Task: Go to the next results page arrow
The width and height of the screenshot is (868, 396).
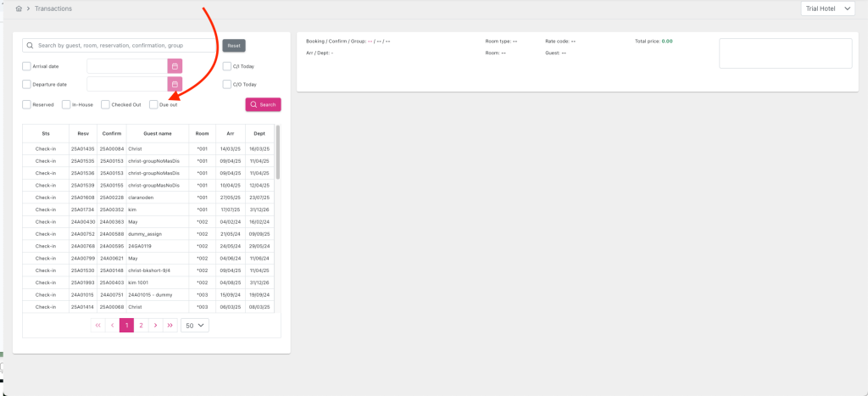Action: coord(155,325)
